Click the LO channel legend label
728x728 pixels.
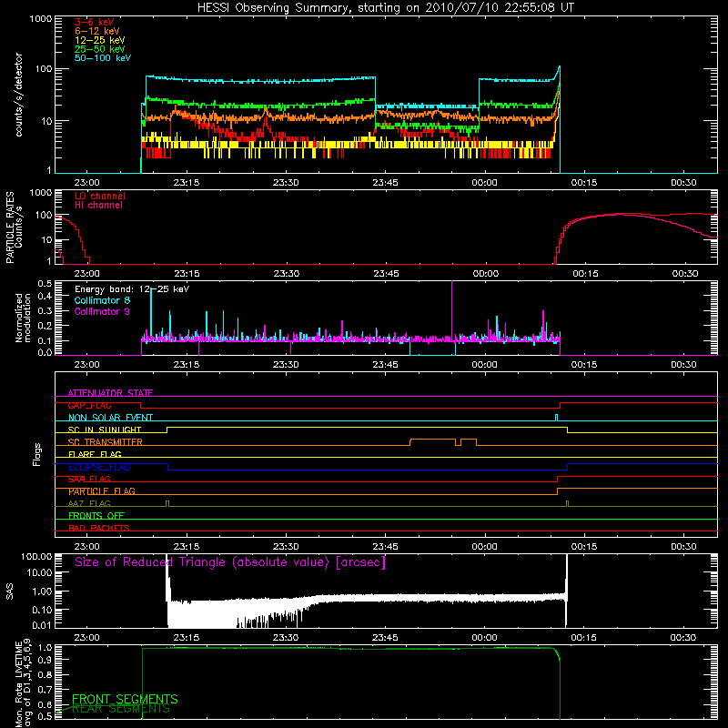tap(100, 196)
